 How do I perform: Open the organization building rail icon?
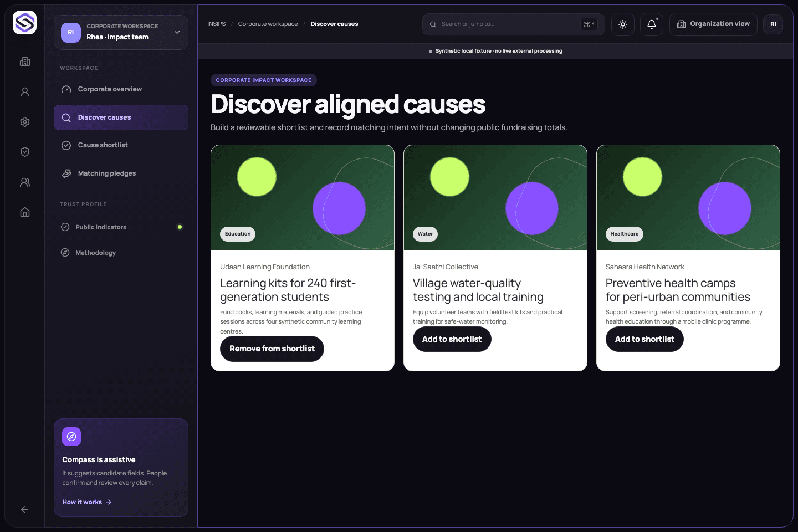pyautogui.click(x=25, y=62)
